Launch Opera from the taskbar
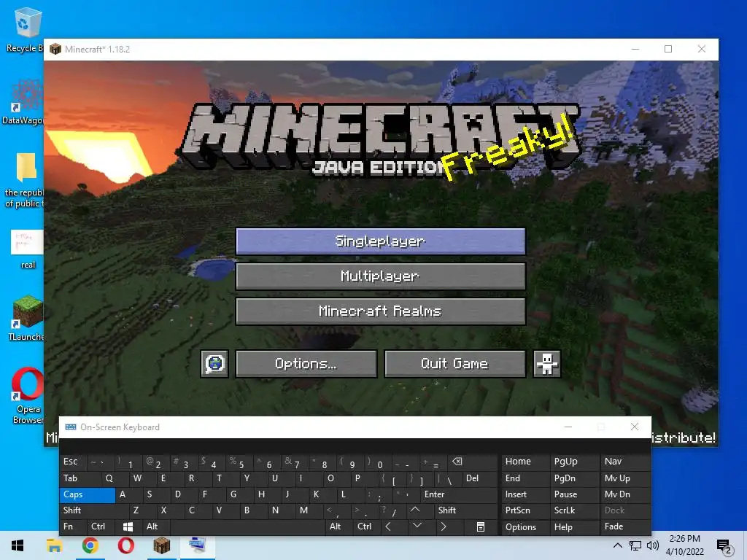 [125, 545]
